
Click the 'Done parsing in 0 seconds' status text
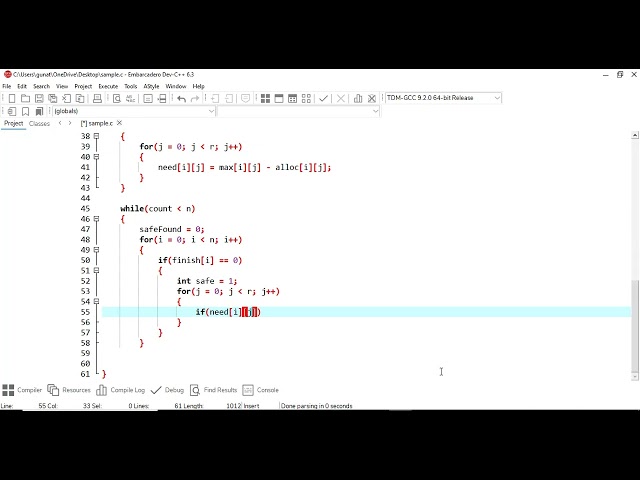point(316,406)
